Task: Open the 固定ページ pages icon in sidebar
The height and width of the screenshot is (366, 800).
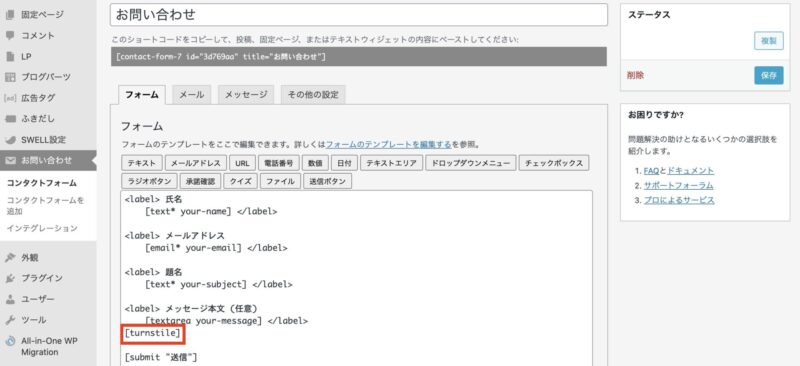Action: [10, 15]
